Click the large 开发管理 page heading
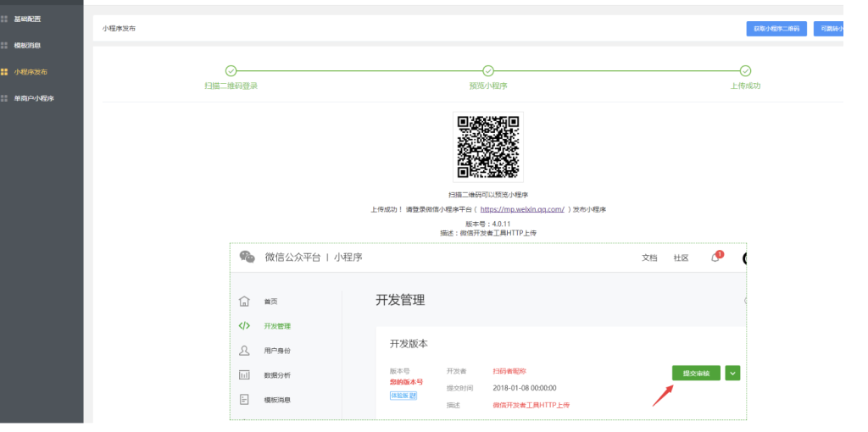This screenshot has width=868, height=432. (400, 301)
